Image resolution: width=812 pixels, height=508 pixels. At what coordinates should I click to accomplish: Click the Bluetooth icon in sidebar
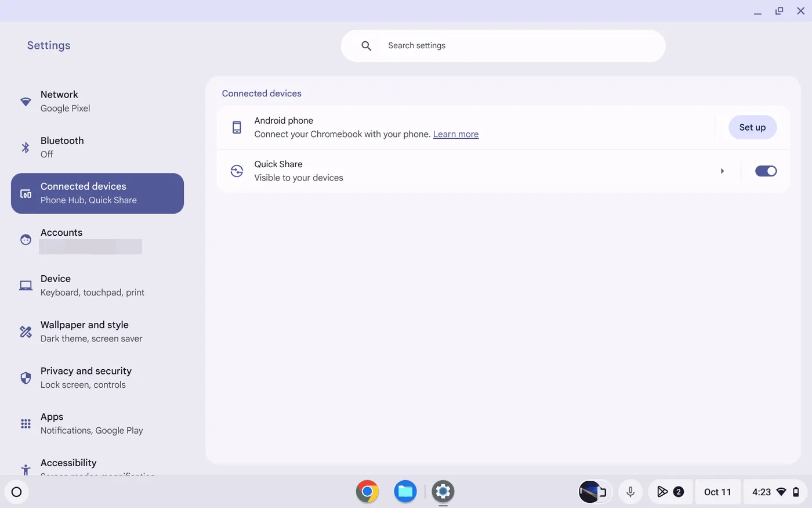click(x=26, y=147)
